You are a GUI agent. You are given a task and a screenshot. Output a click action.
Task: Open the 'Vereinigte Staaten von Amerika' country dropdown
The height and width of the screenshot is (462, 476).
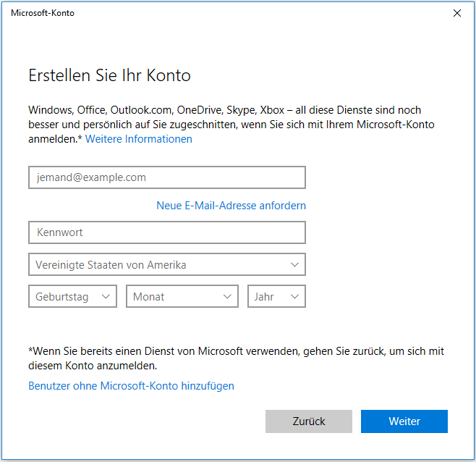[167, 264]
